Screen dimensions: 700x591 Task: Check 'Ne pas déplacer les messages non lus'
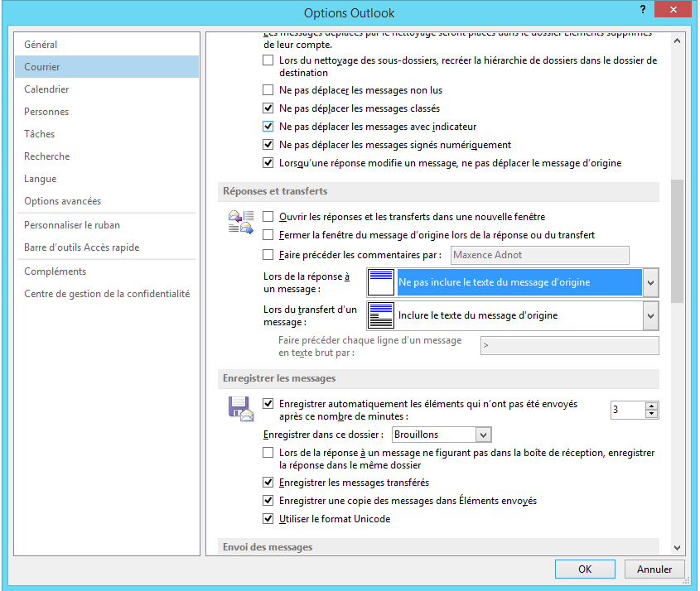click(x=268, y=90)
